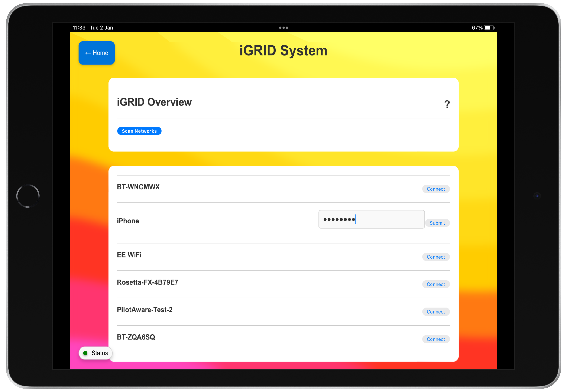This screenshot has width=567, height=392.
Task: Connect to the PilotAware-Test-2 network
Action: click(x=436, y=312)
